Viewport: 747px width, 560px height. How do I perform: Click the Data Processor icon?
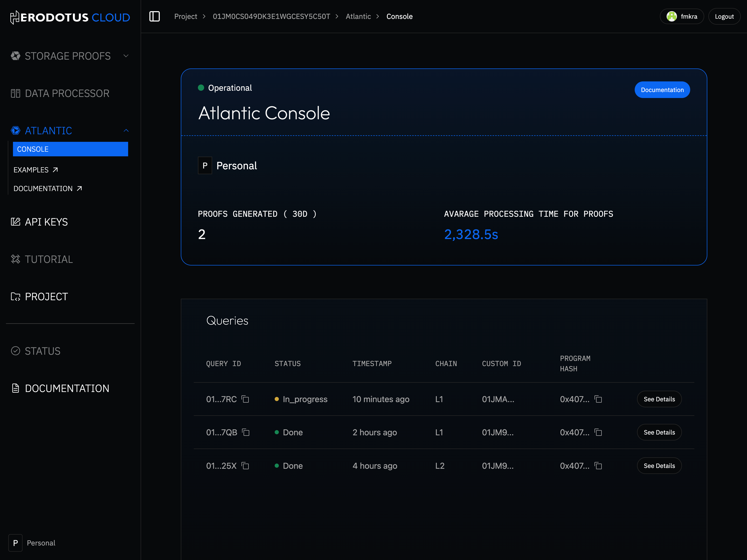(x=16, y=93)
